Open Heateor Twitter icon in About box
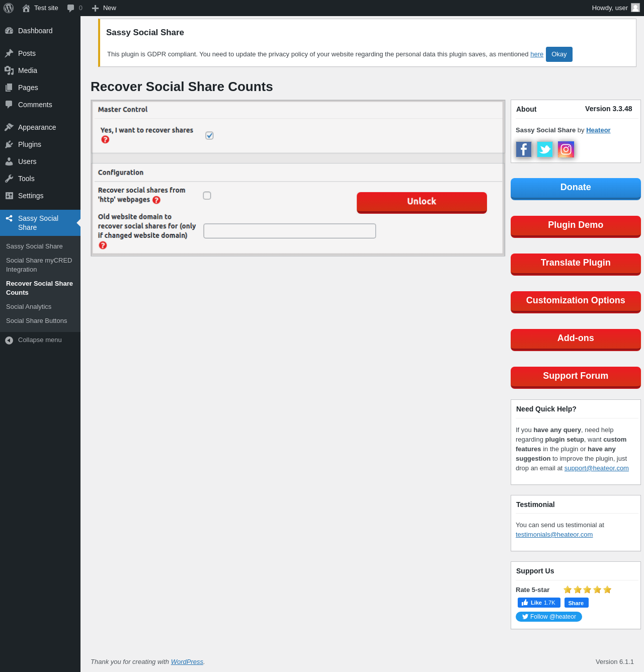644x672 pixels. (545, 149)
